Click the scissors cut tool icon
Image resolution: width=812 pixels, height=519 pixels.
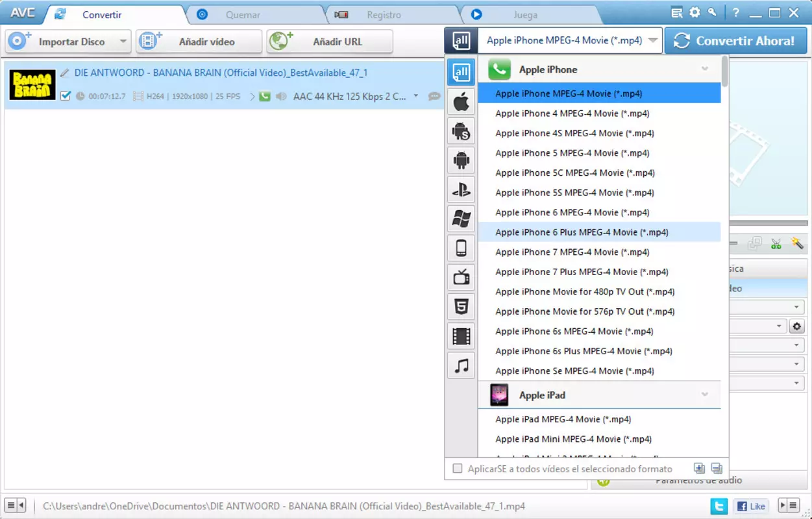tap(776, 244)
